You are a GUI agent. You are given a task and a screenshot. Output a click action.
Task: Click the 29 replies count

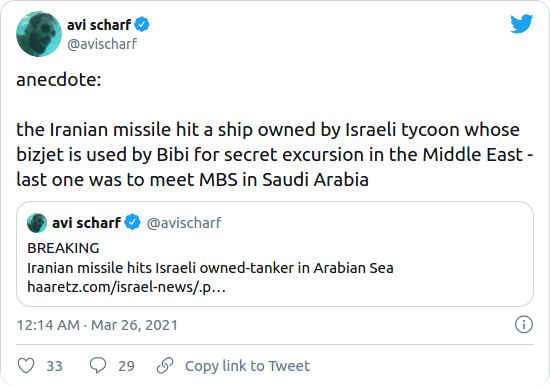tap(126, 366)
